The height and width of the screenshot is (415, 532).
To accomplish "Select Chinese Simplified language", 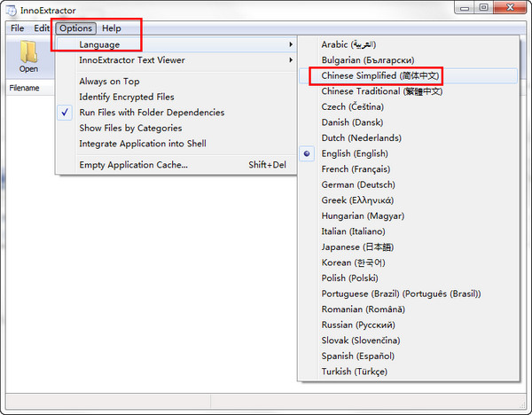I will point(408,75).
